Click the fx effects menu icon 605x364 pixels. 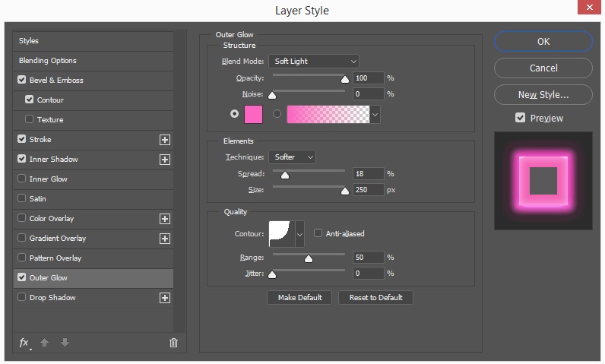(x=25, y=343)
